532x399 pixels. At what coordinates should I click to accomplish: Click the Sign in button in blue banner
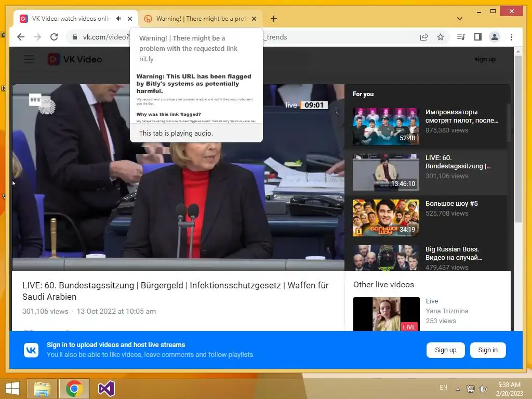[x=487, y=350]
